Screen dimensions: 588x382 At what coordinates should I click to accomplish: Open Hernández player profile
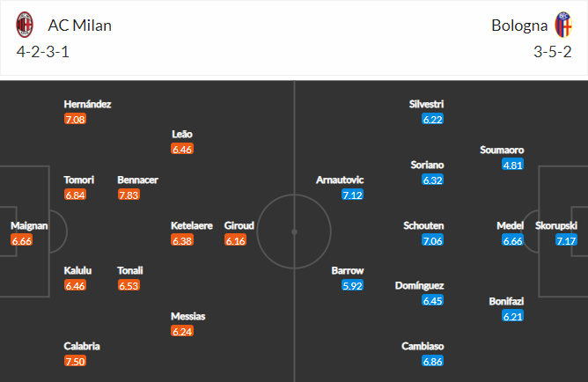pyautogui.click(x=87, y=104)
